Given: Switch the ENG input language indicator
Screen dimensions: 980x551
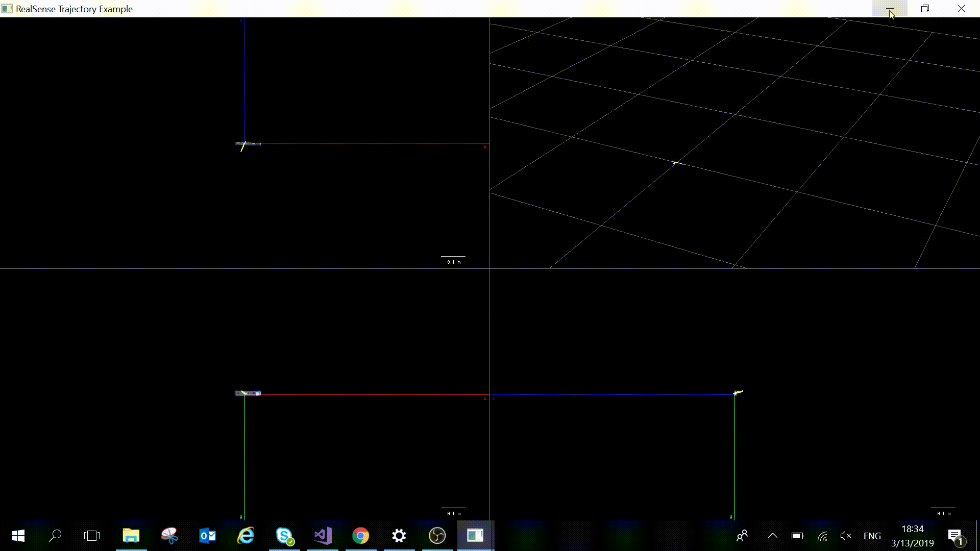Looking at the screenshot, I should point(872,536).
